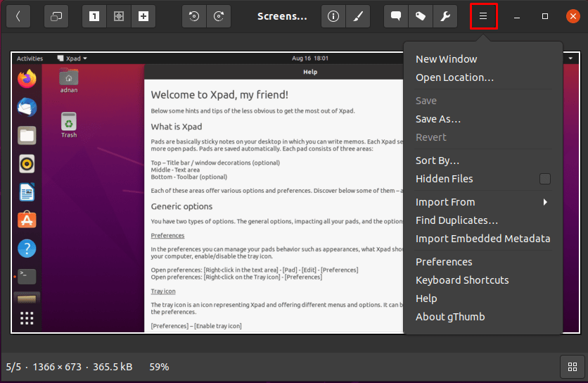Expand the Xpad app menu dropdown
This screenshot has width=588, height=383.
tap(72, 58)
